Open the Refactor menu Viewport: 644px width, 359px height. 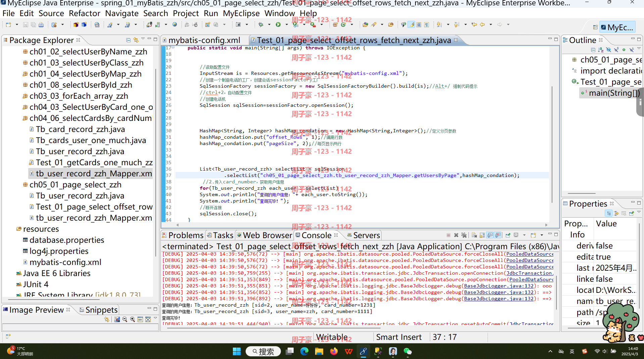(85, 13)
